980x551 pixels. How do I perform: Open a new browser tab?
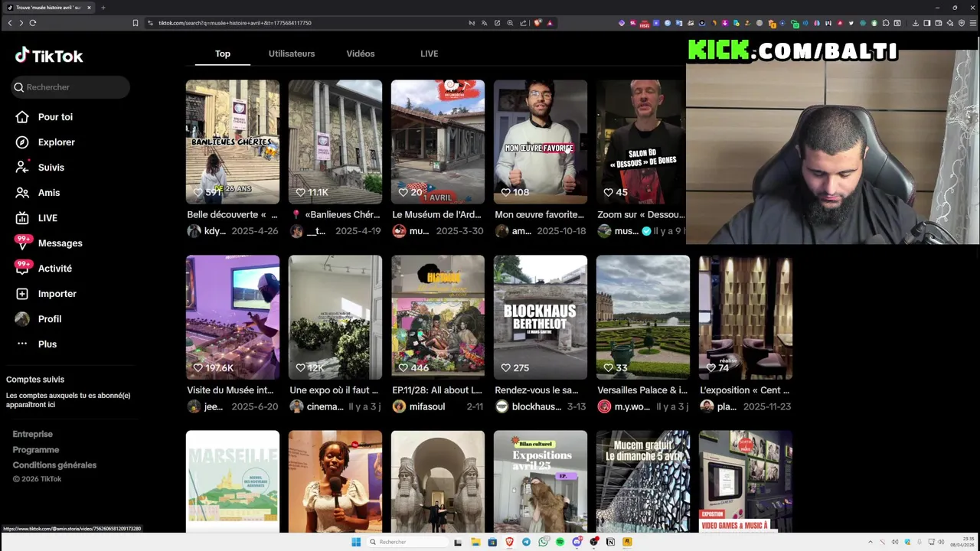pos(103,8)
